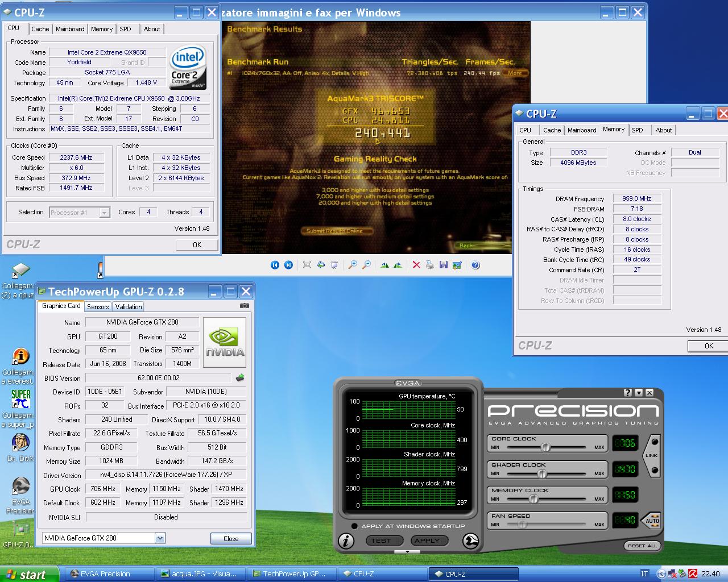Open picture viewer help icon
Viewport: 728px width, 582px height.
475,265
